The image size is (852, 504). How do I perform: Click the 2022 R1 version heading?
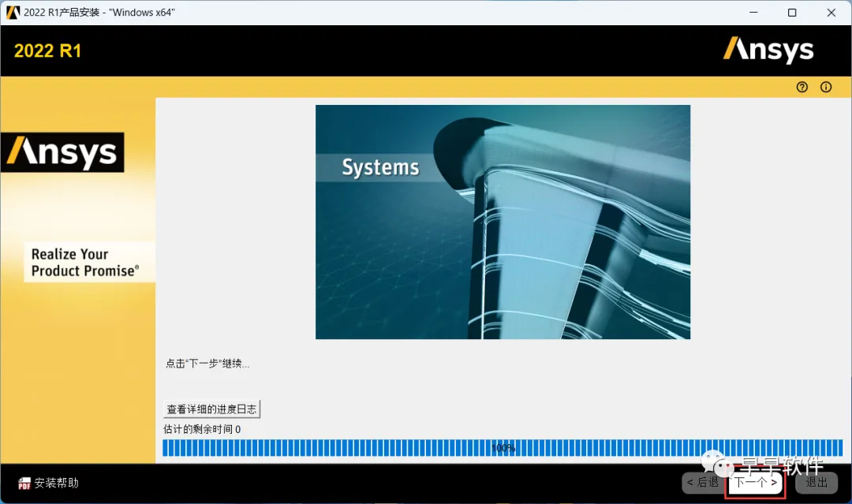[47, 50]
